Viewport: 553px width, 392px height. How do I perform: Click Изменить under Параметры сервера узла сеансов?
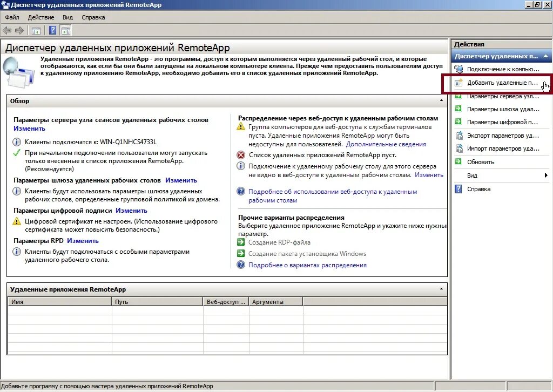pyautogui.click(x=29, y=129)
